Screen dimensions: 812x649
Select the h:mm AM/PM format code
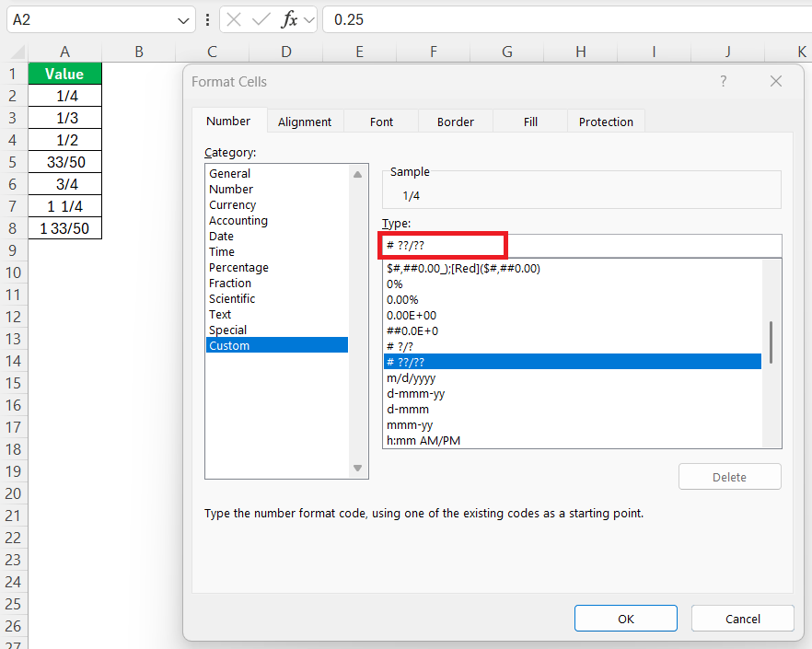click(573, 440)
